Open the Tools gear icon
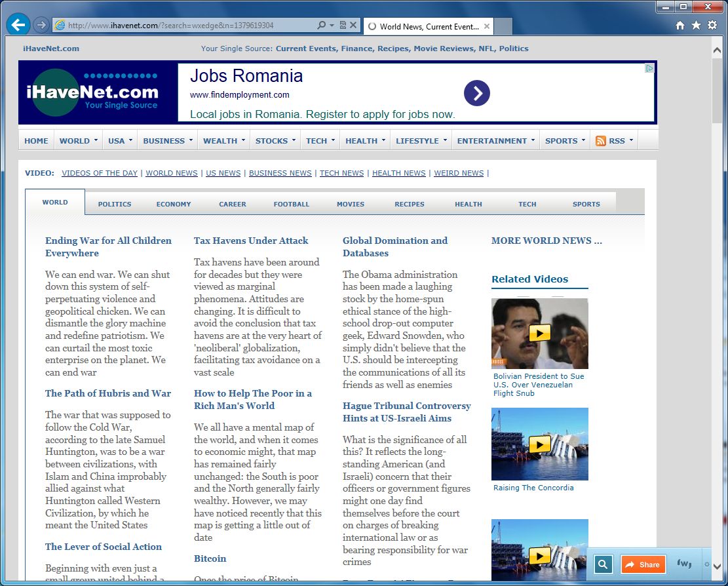The image size is (728, 586). 712,25
